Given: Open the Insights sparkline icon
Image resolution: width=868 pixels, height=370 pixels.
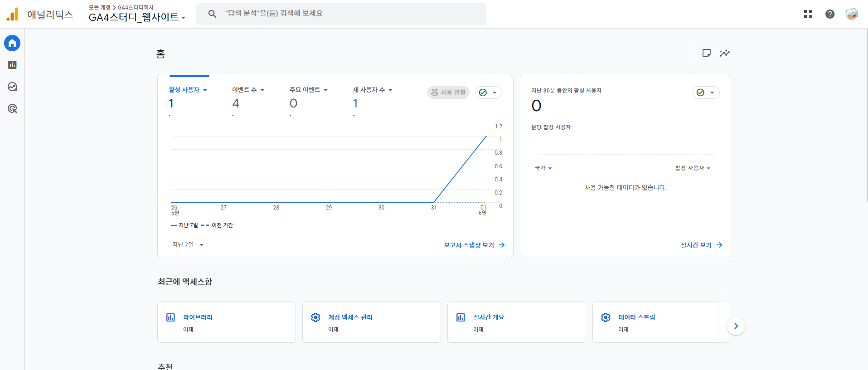Looking at the screenshot, I should 724,53.
